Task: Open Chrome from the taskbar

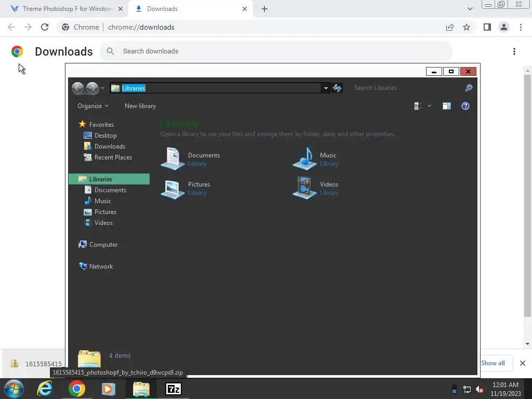Action: click(77, 389)
